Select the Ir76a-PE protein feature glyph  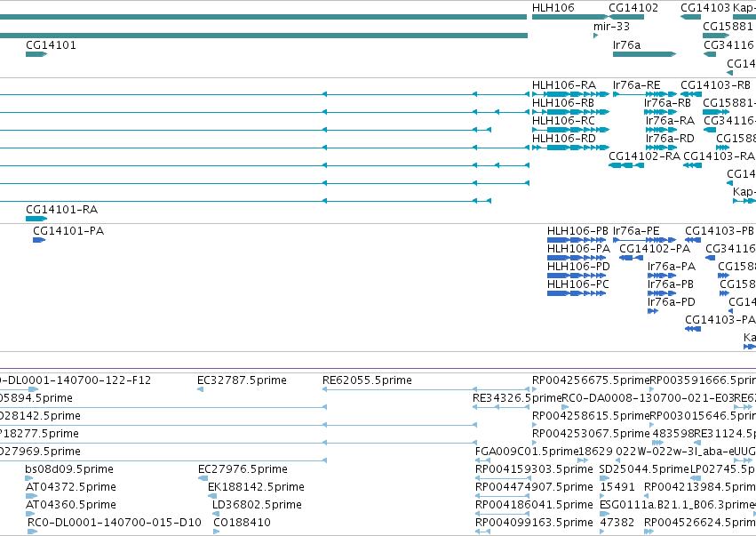click(645, 240)
